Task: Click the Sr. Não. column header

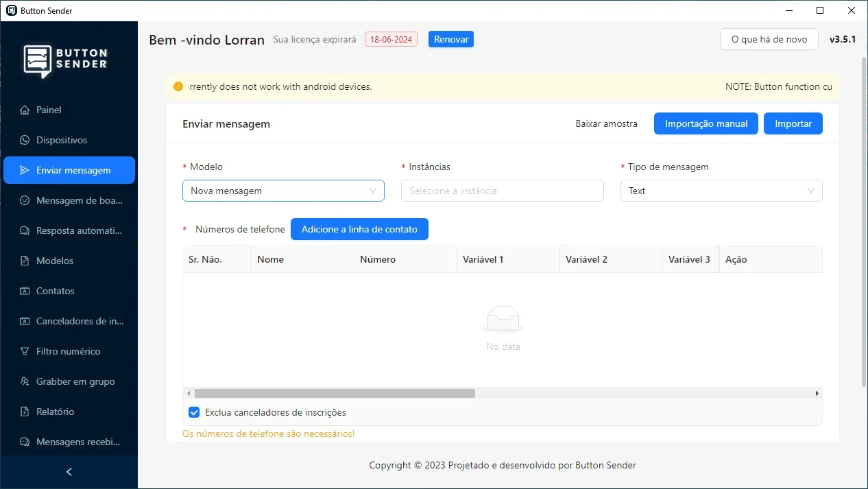Action: 217,259
